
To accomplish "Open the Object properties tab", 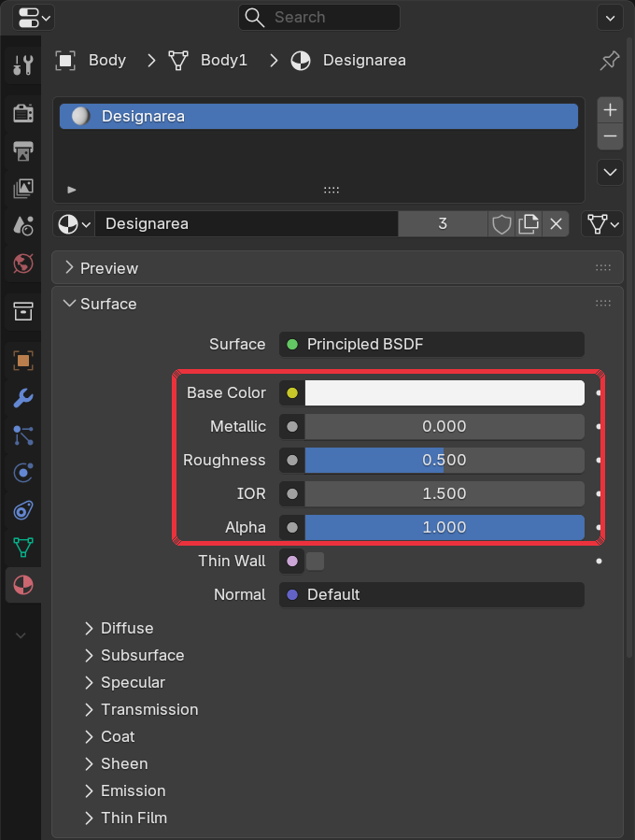I will pos(23,361).
